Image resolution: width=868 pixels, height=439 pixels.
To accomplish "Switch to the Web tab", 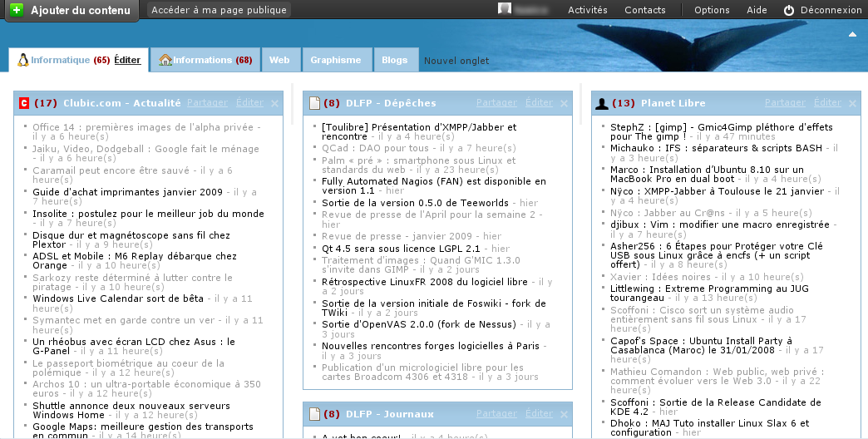I will pyautogui.click(x=279, y=60).
